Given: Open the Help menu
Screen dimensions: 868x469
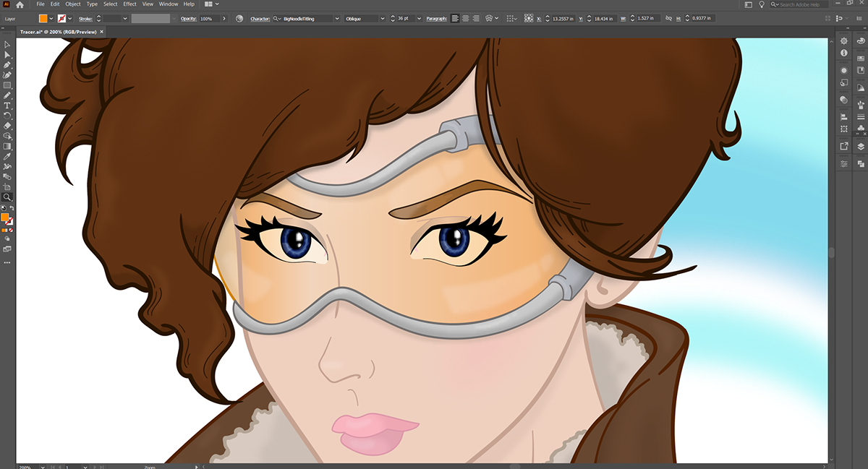Looking at the screenshot, I should (x=189, y=4).
